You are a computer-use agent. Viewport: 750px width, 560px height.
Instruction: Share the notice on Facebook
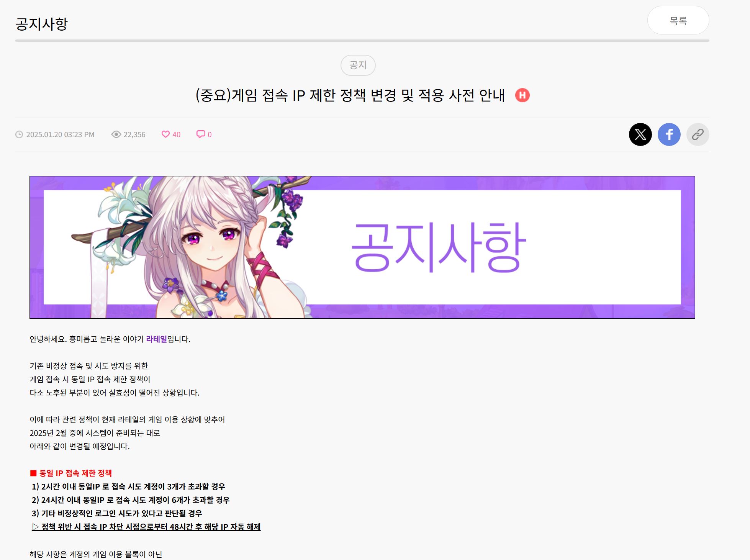(x=669, y=134)
